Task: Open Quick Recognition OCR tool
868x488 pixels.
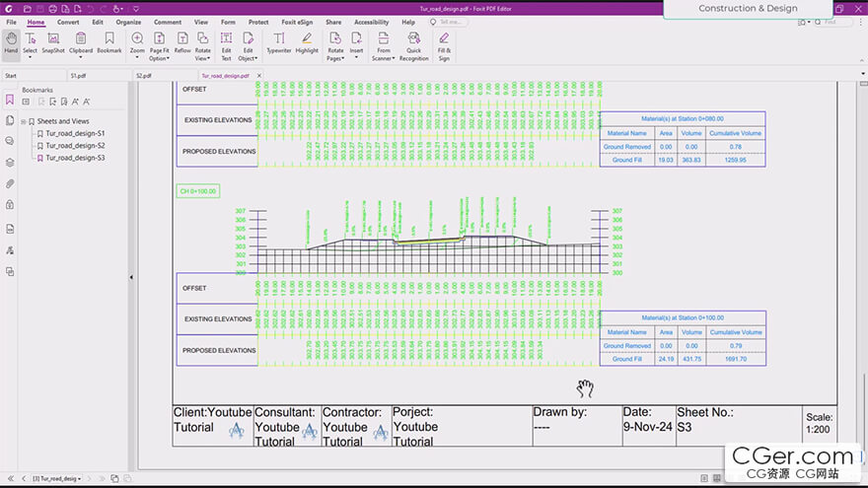Action: 413,42
